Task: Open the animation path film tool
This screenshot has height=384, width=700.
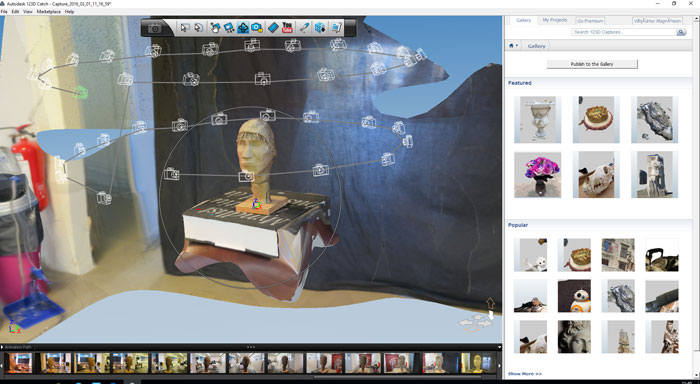Action: pyautogui.click(x=273, y=28)
